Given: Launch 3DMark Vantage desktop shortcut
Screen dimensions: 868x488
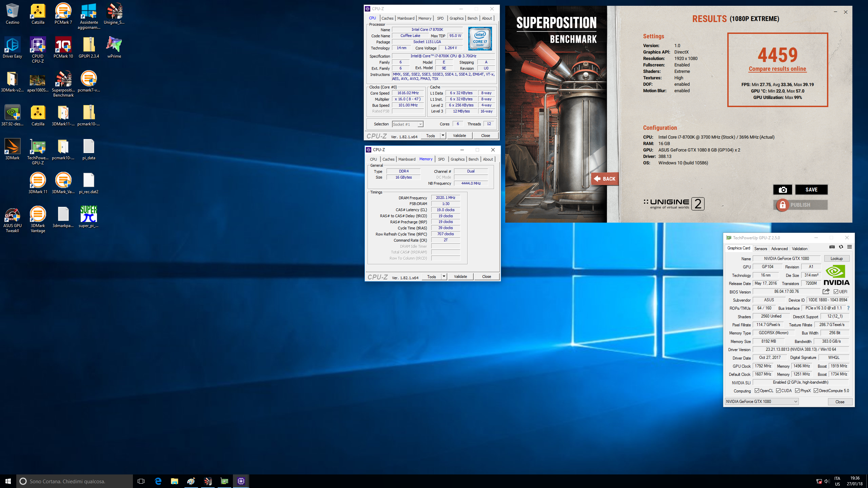Looking at the screenshot, I should pos(38,219).
